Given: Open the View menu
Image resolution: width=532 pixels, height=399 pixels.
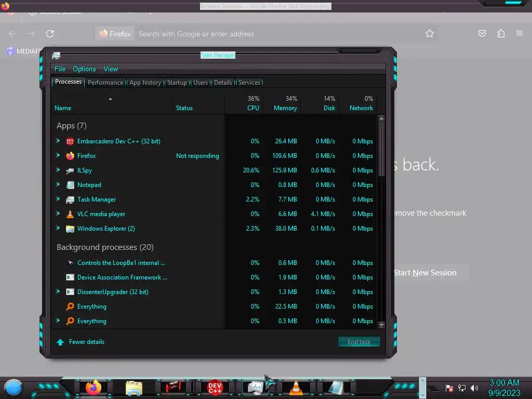Looking at the screenshot, I should [x=111, y=69].
